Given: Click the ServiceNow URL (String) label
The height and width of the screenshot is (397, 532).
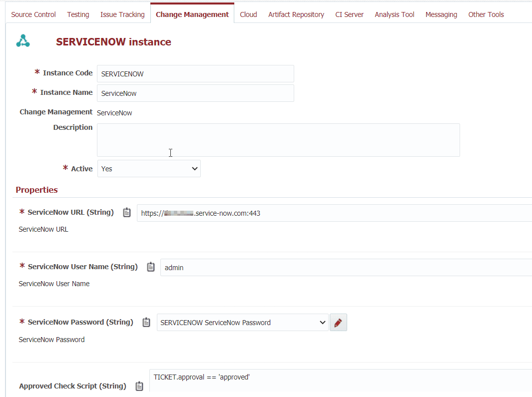Looking at the screenshot, I should coord(70,212).
